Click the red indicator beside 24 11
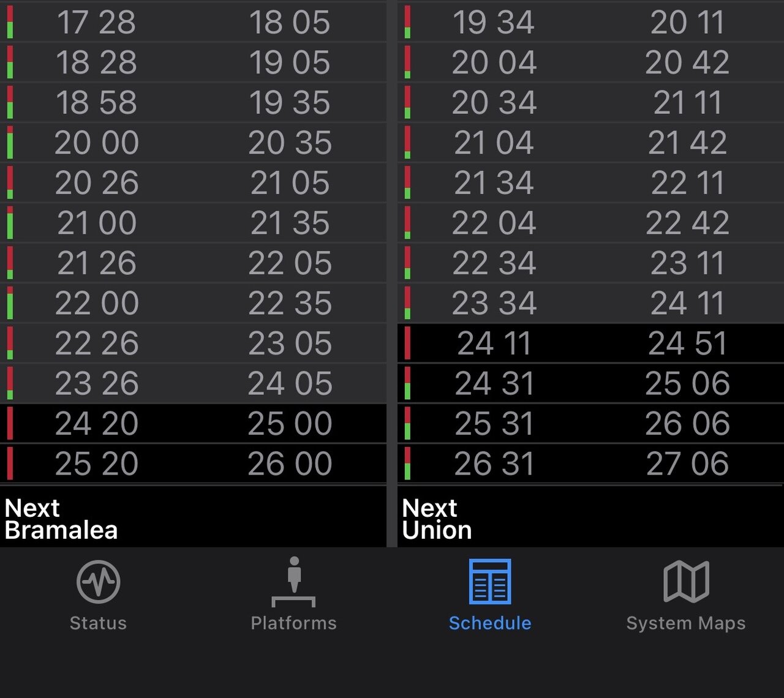 [x=407, y=343]
